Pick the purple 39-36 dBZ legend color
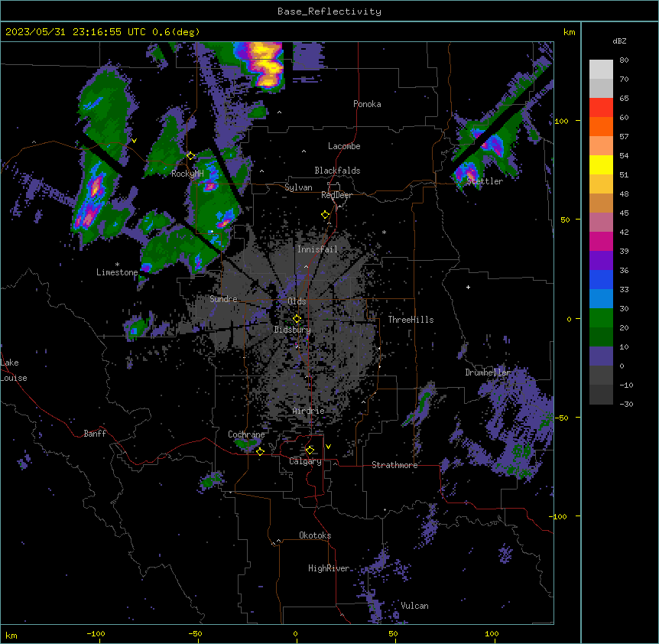 click(x=601, y=261)
